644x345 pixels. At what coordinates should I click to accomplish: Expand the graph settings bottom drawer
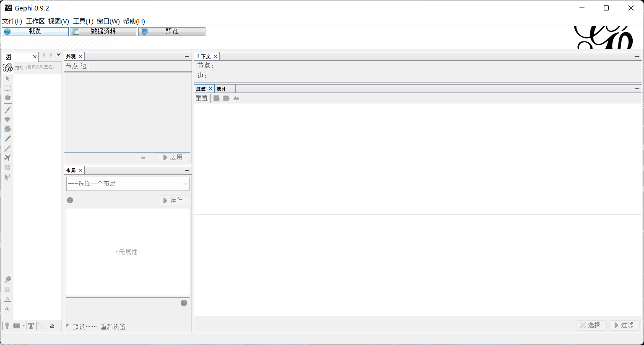coord(52,326)
